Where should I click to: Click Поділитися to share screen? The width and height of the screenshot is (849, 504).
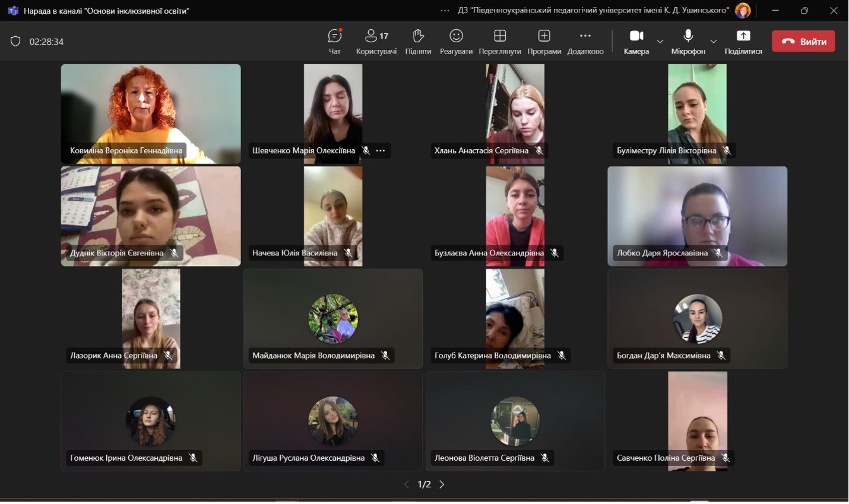coord(743,42)
